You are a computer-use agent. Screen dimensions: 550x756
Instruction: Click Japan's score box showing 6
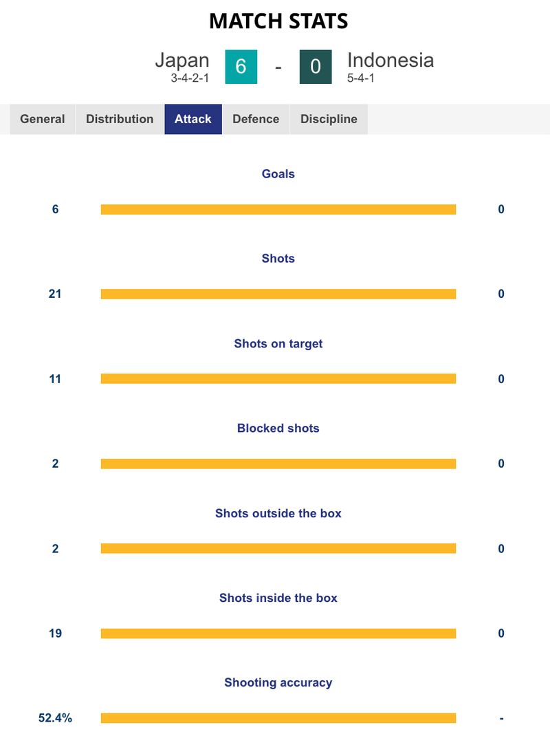point(241,67)
